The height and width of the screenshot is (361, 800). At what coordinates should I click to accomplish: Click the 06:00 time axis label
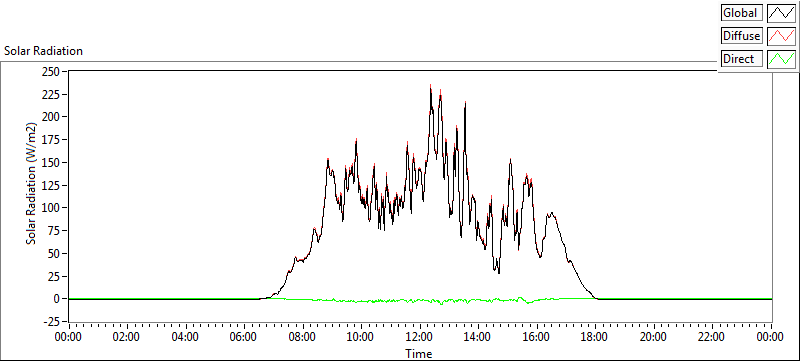[244, 337]
